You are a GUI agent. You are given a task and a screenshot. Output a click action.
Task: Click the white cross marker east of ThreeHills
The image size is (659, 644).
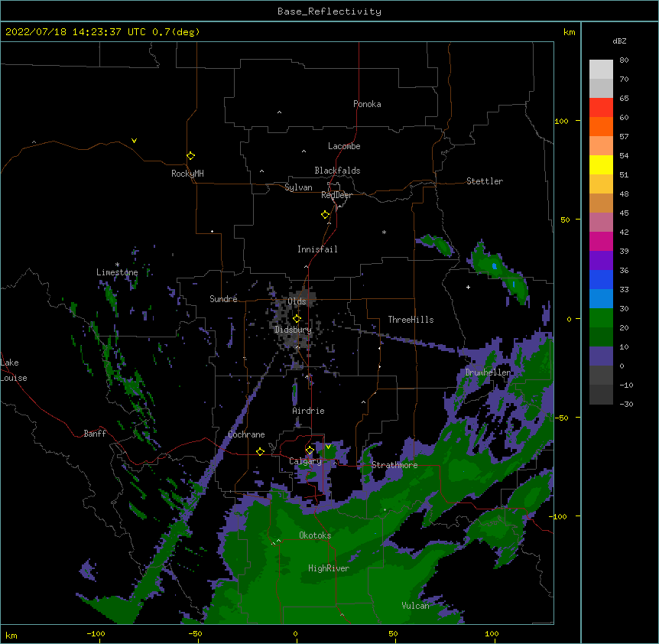pyautogui.click(x=468, y=287)
